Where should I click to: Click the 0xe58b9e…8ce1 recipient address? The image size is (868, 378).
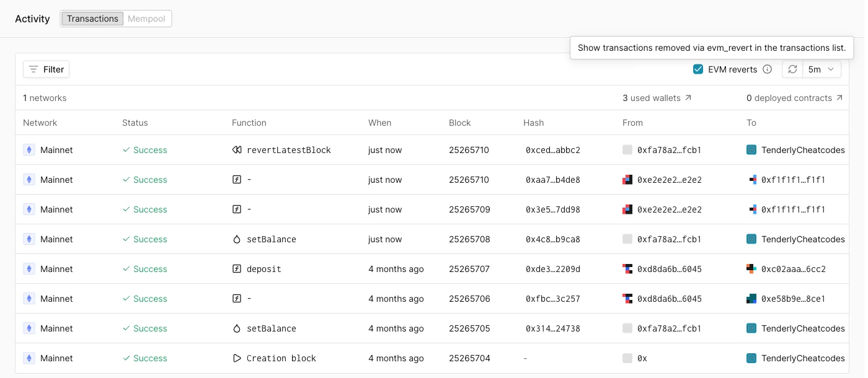click(x=794, y=299)
